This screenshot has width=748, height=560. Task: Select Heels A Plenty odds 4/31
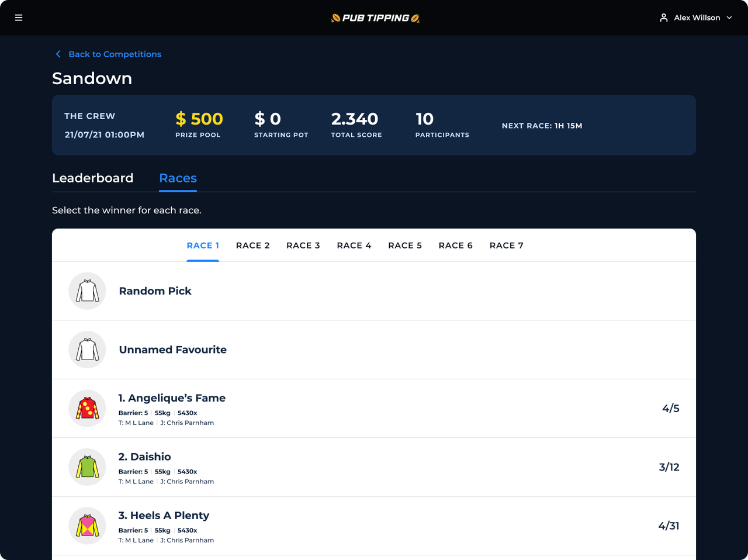(x=669, y=526)
